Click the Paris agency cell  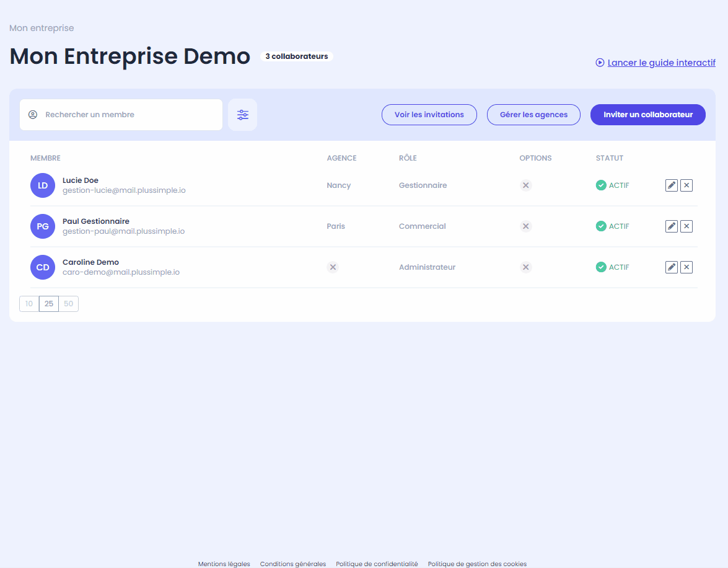coord(336,226)
